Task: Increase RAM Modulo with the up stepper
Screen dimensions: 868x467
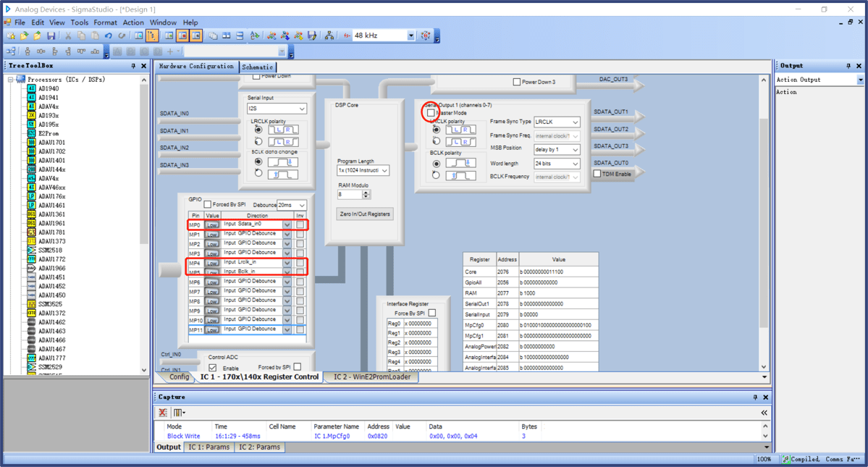Action: (366, 193)
